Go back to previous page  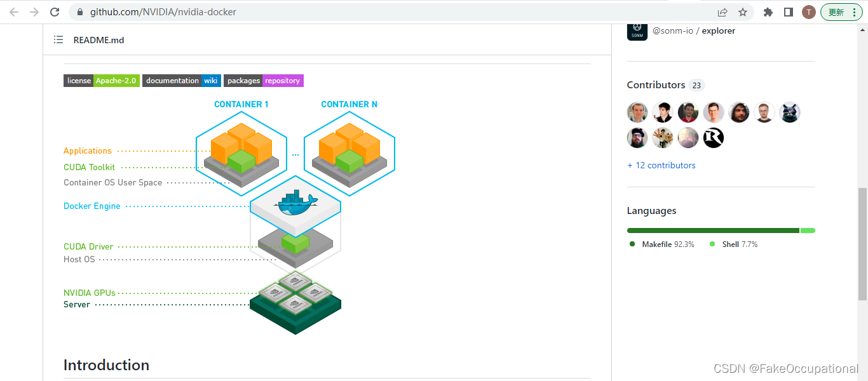[14, 12]
